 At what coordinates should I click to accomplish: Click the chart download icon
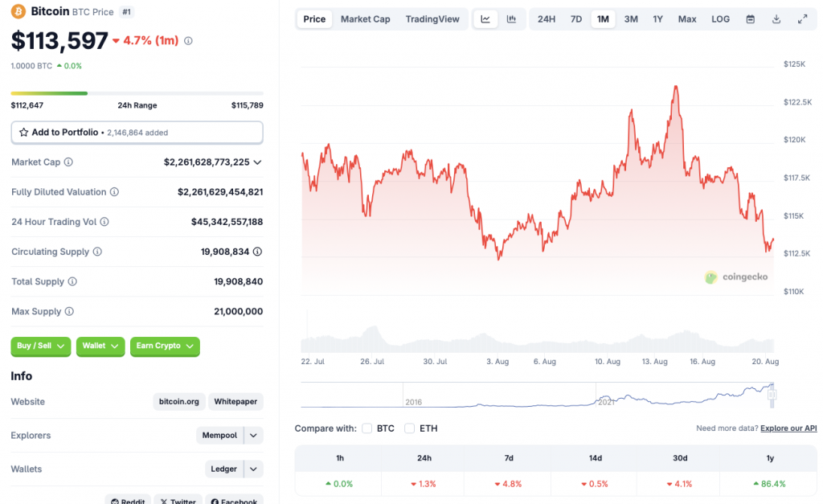(x=776, y=18)
